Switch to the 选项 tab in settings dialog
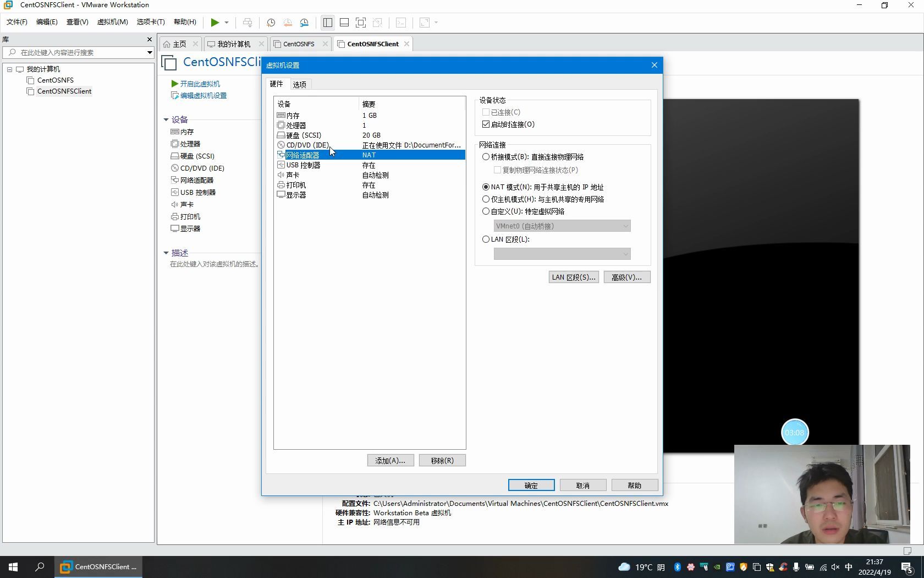 point(300,84)
